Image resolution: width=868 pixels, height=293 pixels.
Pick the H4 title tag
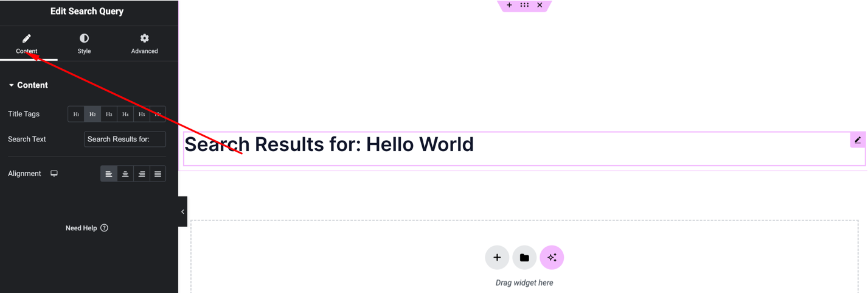coord(125,114)
